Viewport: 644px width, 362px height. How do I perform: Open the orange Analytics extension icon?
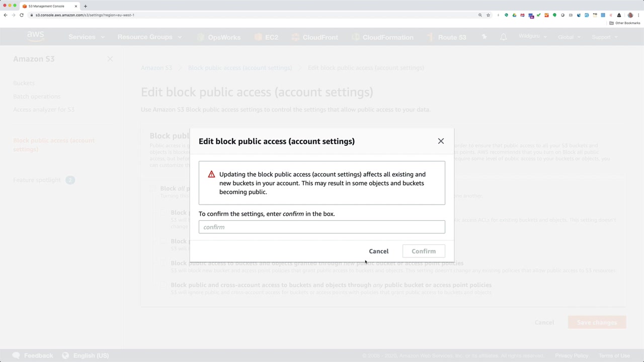546,15
